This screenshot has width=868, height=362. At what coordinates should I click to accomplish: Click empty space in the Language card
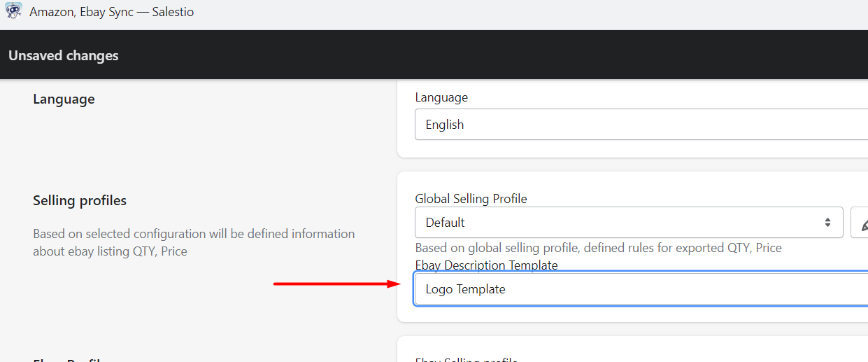629,148
